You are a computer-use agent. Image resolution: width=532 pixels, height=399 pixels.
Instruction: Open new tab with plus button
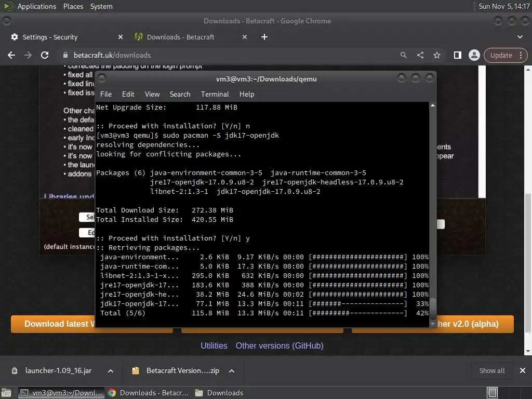coord(264,37)
